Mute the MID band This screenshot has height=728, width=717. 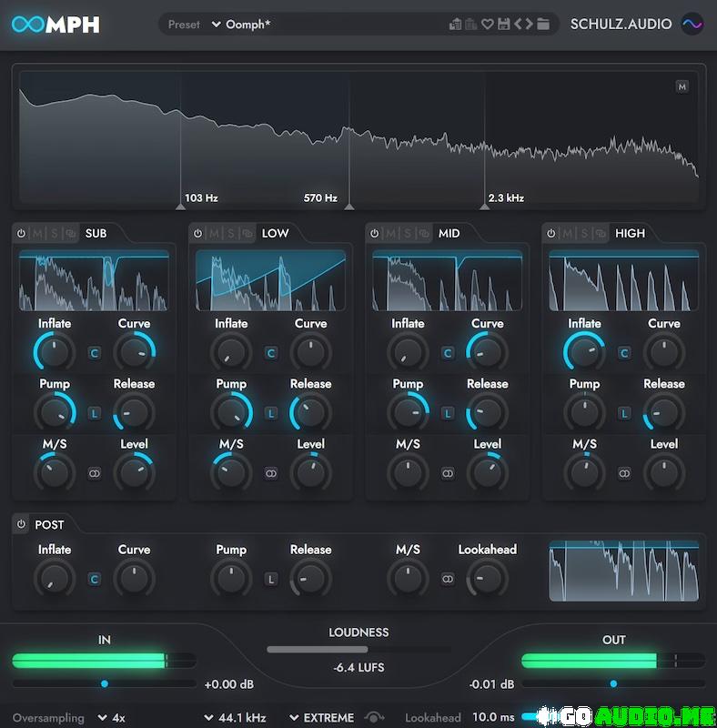tap(391, 234)
